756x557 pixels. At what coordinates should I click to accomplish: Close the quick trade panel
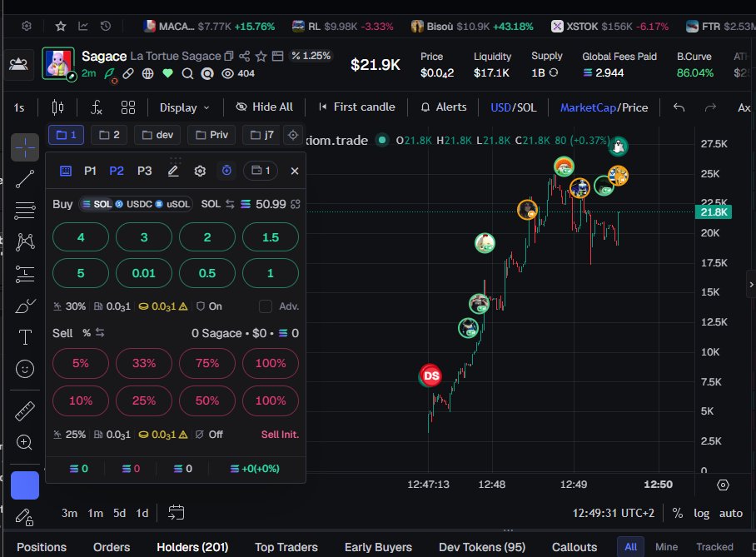[x=295, y=171]
